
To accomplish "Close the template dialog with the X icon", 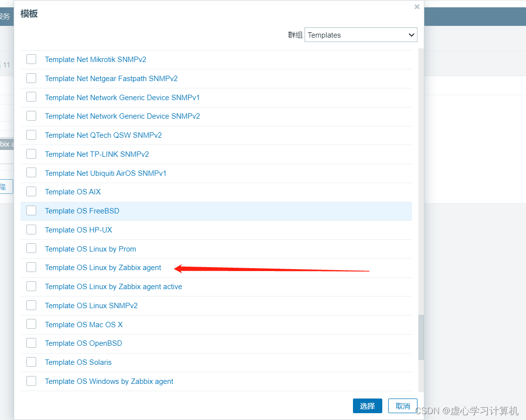I will click(x=416, y=7).
